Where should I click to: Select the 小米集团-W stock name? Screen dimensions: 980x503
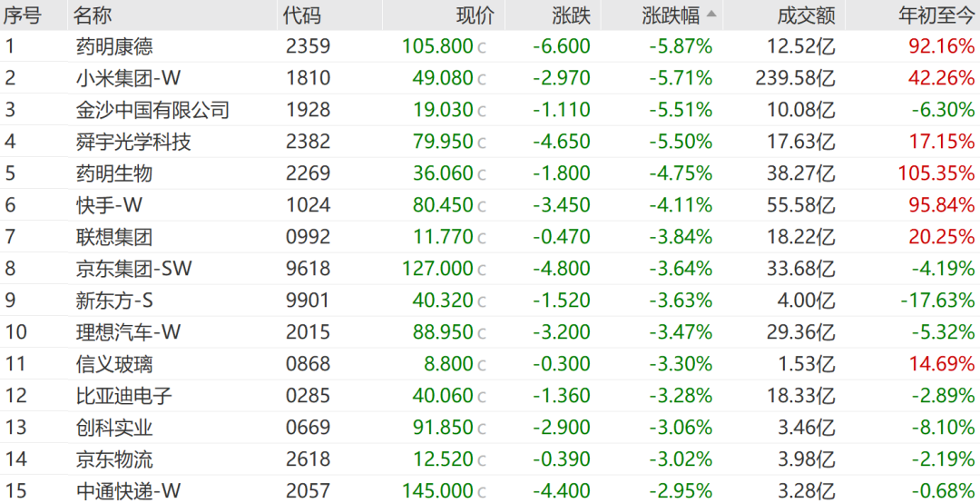click(128, 78)
